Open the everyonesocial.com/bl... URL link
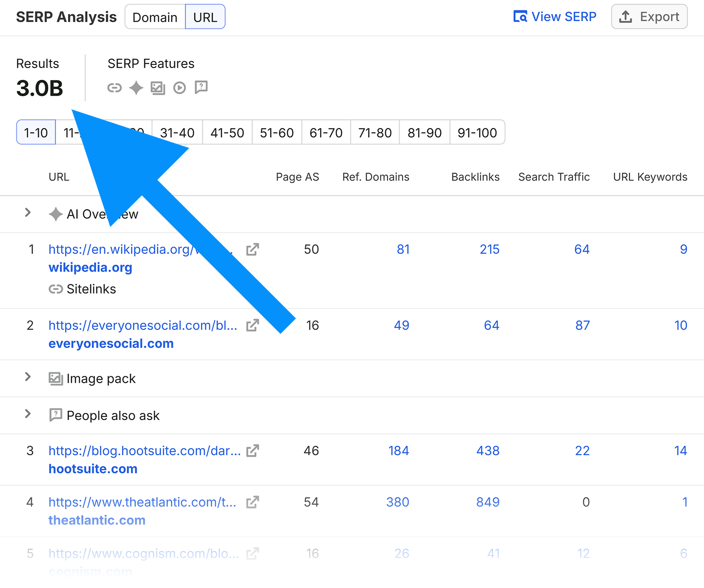The image size is (704, 588). pyautogui.click(x=143, y=325)
